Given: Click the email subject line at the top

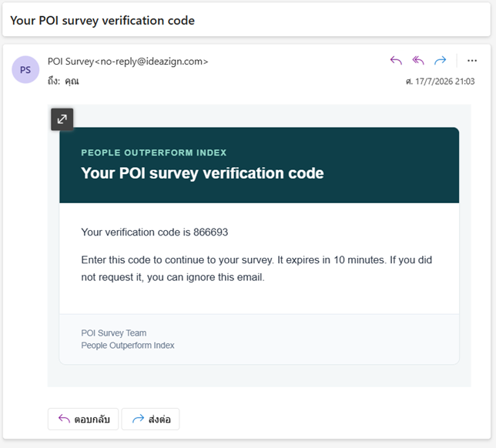Looking at the screenshot, I should [x=102, y=21].
